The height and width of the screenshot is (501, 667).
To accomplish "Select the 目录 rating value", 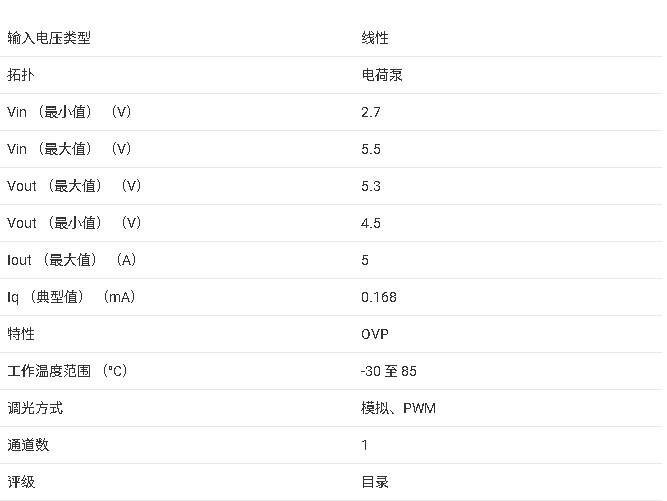I will (375, 482).
